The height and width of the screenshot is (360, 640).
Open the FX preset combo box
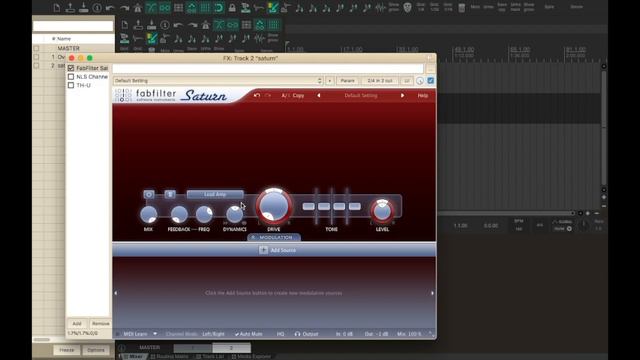pos(218,81)
